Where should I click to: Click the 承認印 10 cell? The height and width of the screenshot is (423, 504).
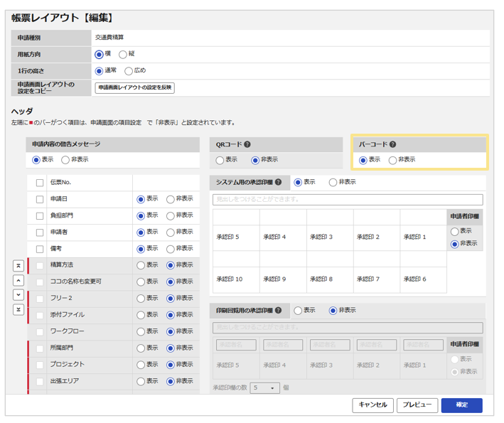[236, 279]
